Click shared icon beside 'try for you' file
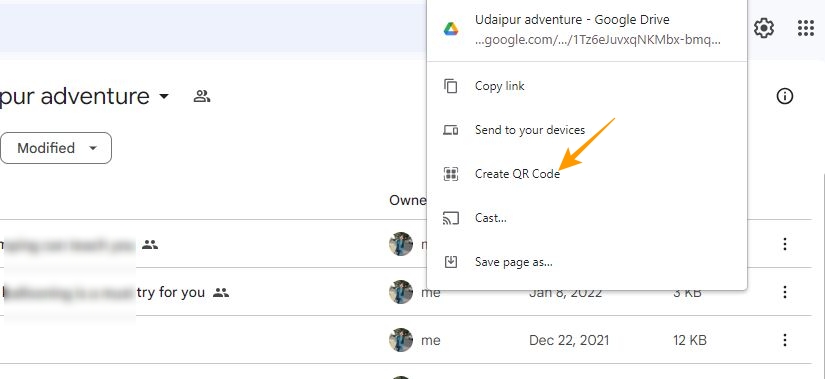 (221, 293)
